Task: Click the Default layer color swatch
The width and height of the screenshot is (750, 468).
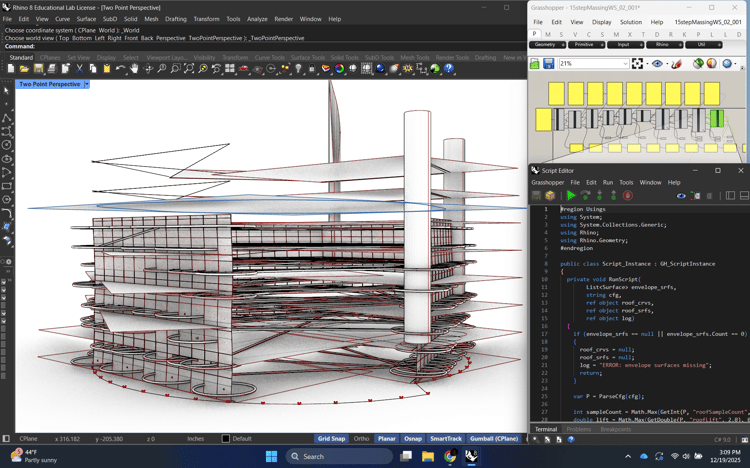Action: (225, 439)
